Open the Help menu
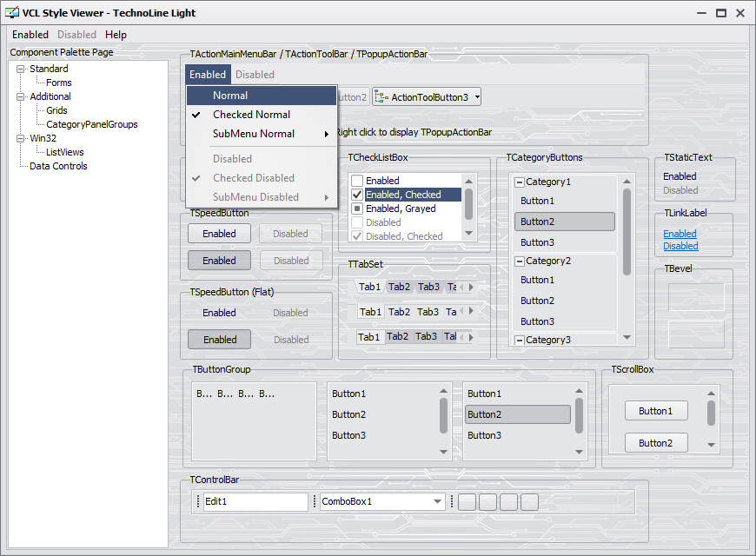This screenshot has height=556, width=756. pyautogui.click(x=116, y=35)
